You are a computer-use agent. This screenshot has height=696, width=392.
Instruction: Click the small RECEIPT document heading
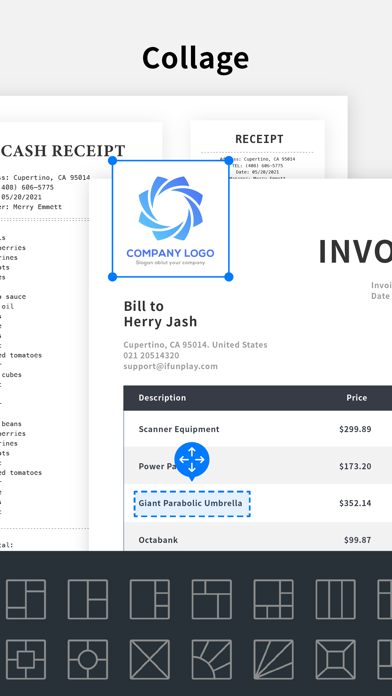click(x=259, y=139)
